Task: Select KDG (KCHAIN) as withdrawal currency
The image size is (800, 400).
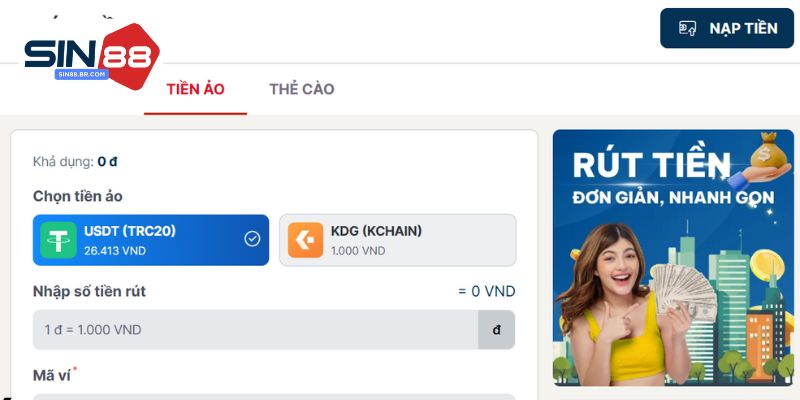Action: tap(397, 240)
